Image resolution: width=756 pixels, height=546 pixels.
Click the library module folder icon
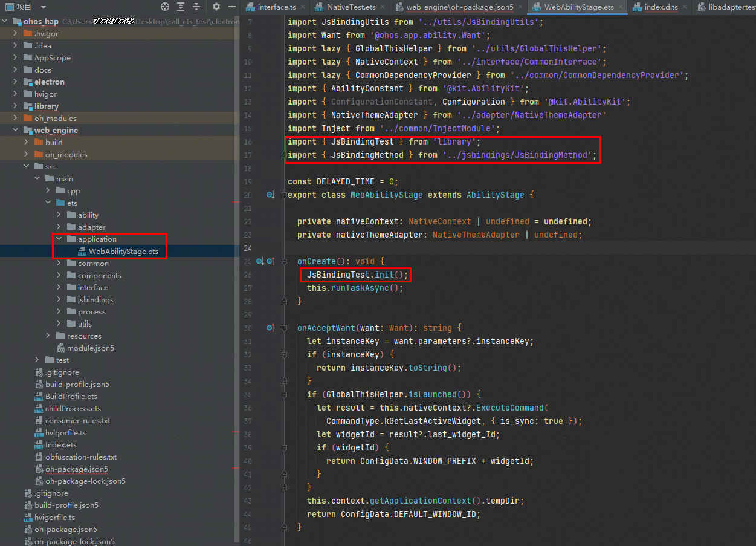28,106
